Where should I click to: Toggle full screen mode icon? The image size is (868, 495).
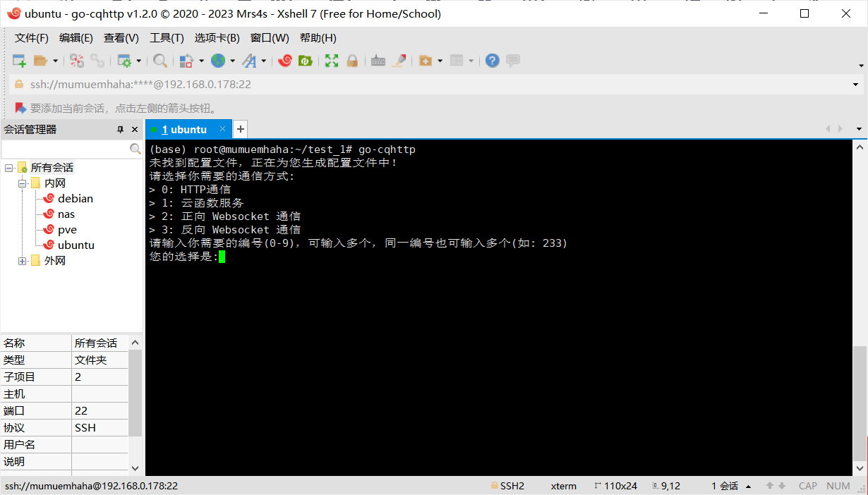coord(332,61)
